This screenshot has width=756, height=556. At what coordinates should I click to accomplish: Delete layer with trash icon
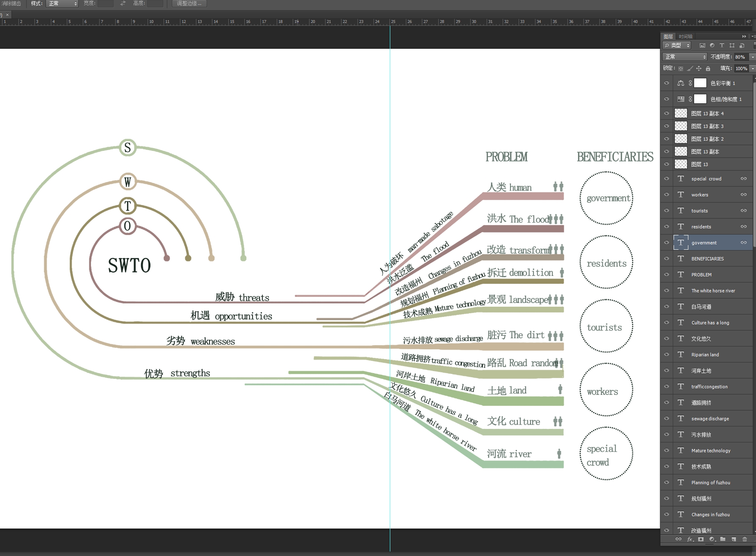(x=745, y=539)
